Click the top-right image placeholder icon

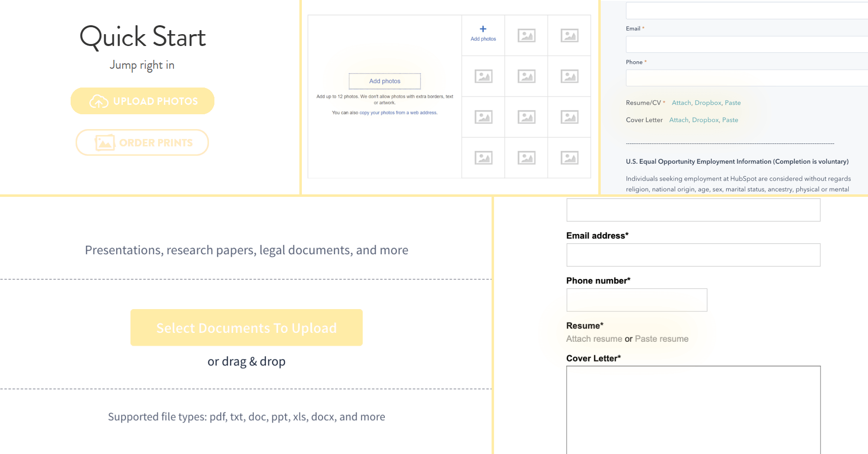(569, 35)
